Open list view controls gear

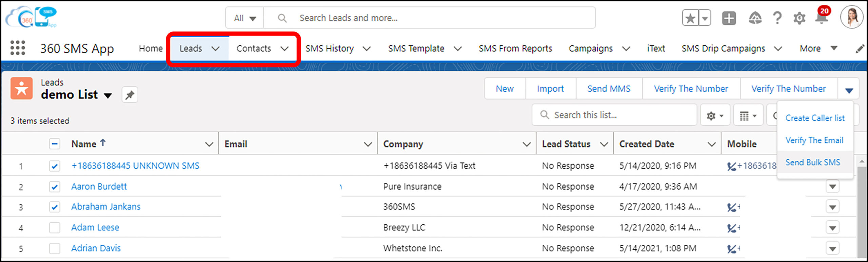tap(715, 116)
